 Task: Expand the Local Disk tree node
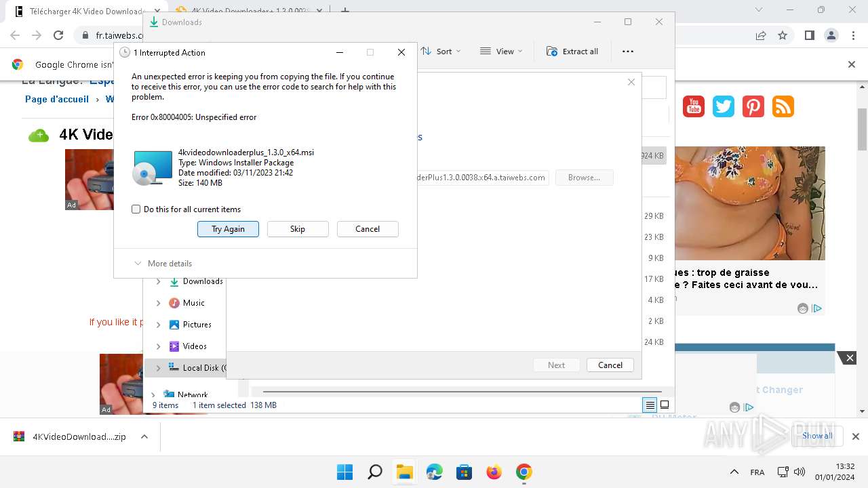click(159, 368)
